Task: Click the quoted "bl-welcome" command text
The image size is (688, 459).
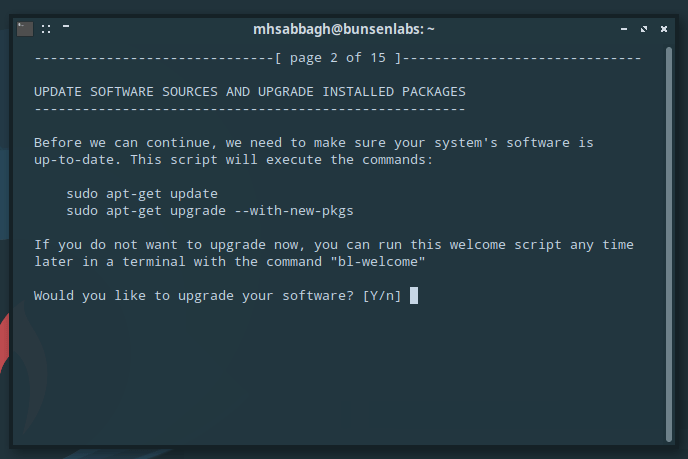Action: pos(378,262)
